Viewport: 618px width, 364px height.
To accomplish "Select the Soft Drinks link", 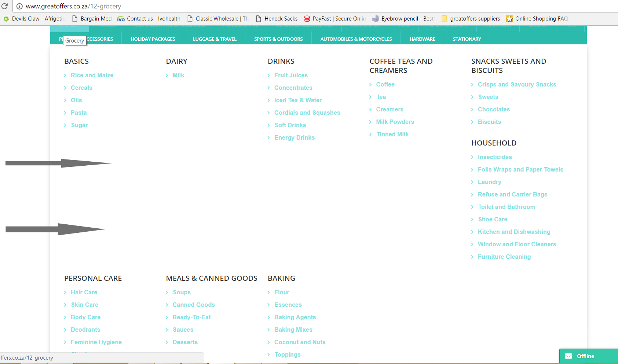I will click(290, 125).
